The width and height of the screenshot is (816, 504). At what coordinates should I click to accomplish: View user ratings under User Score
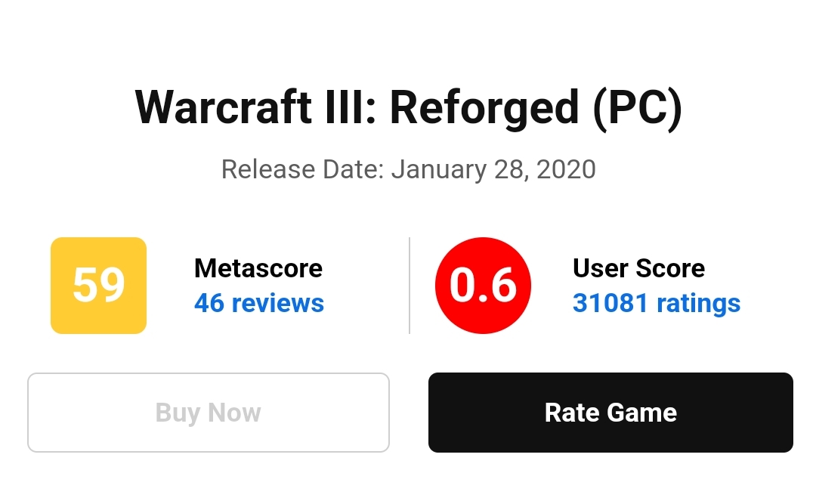point(656,303)
